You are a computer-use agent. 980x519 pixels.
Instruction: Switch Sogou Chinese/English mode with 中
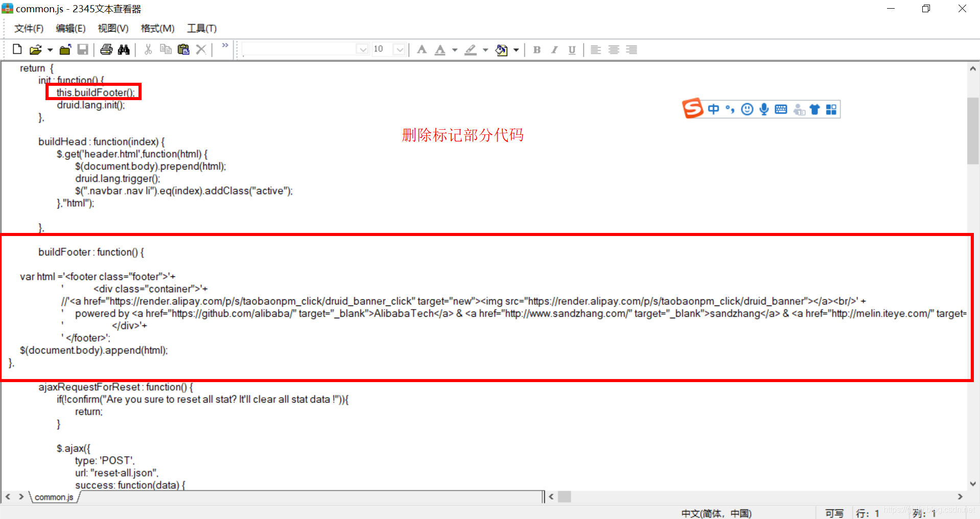click(713, 109)
